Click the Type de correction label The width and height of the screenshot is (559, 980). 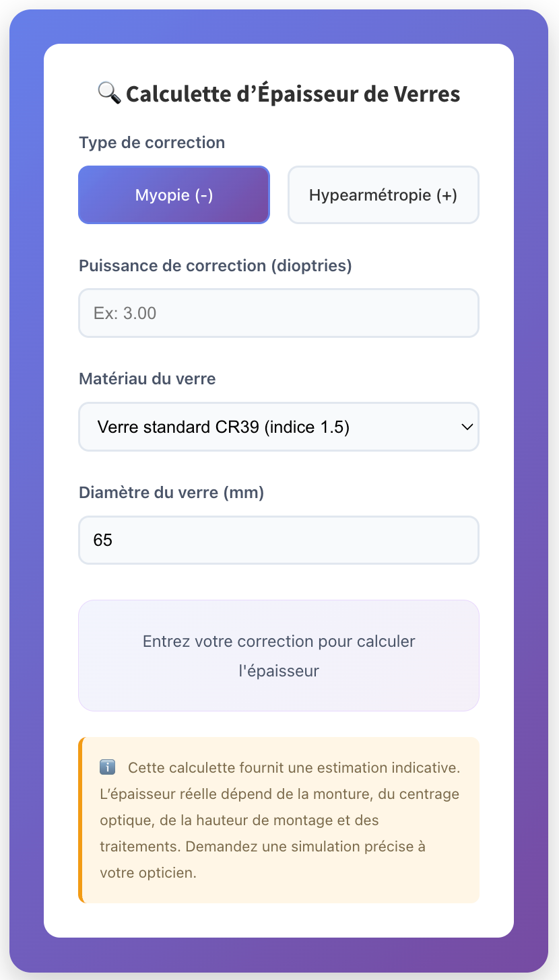click(152, 142)
